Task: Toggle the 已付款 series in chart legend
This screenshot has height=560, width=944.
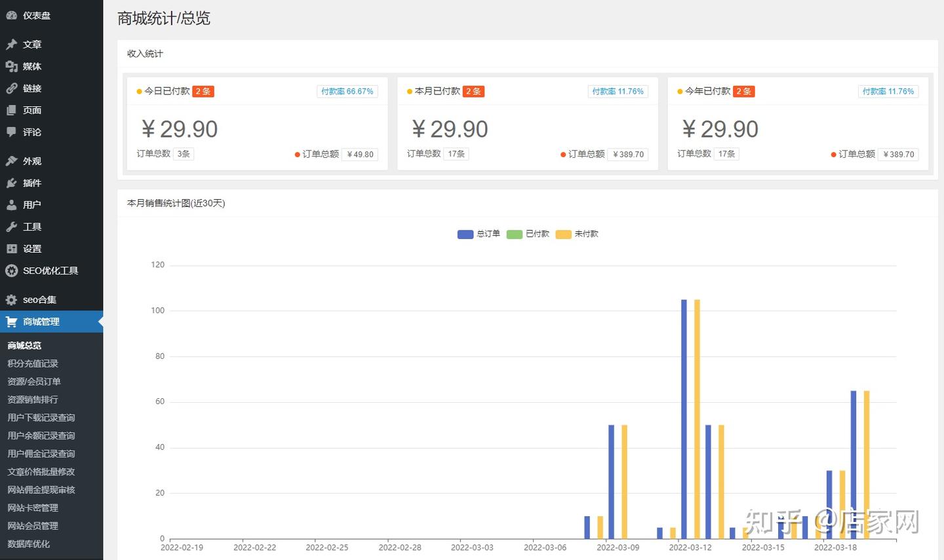Action: pyautogui.click(x=528, y=234)
